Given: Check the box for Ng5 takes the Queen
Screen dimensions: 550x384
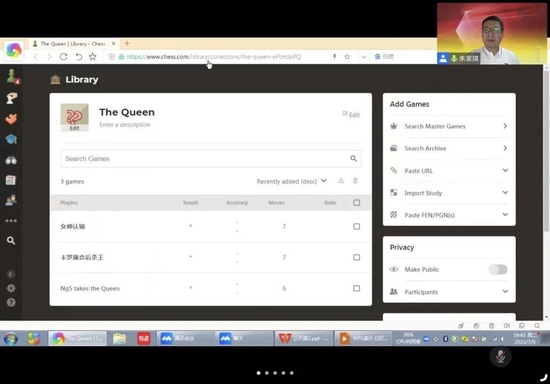Looking at the screenshot, I should point(356,288).
